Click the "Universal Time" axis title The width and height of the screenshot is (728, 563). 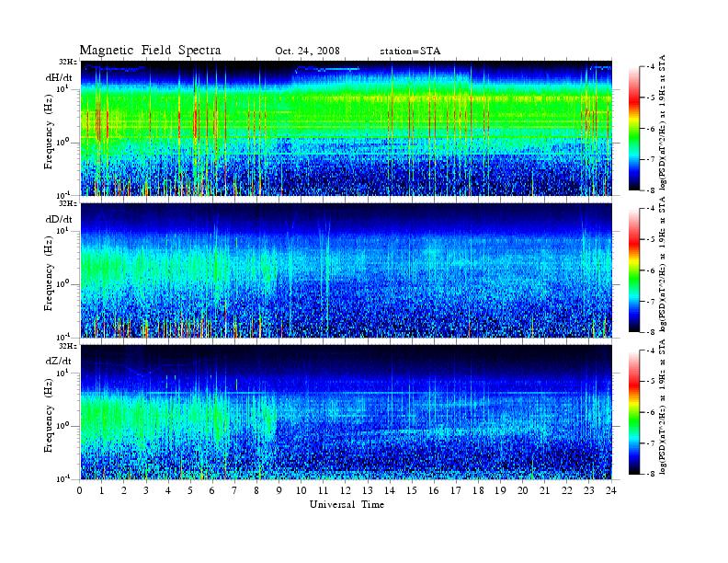[x=347, y=504]
